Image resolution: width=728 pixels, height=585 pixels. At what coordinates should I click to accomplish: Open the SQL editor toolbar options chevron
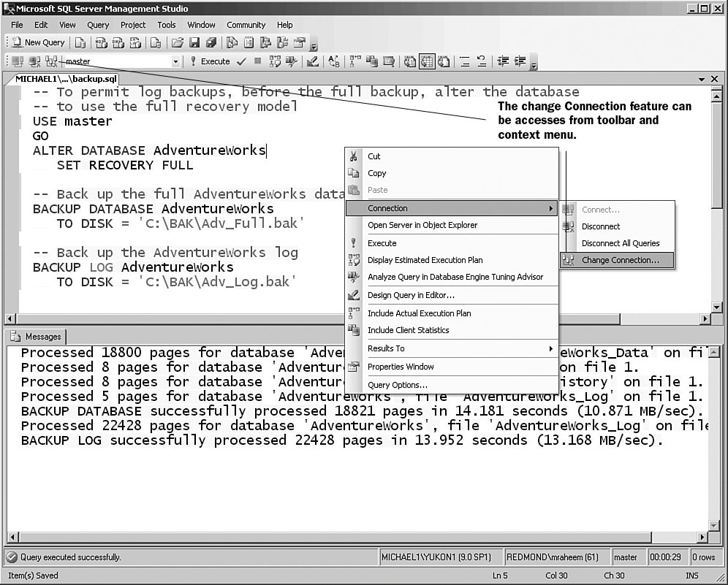tap(534, 64)
